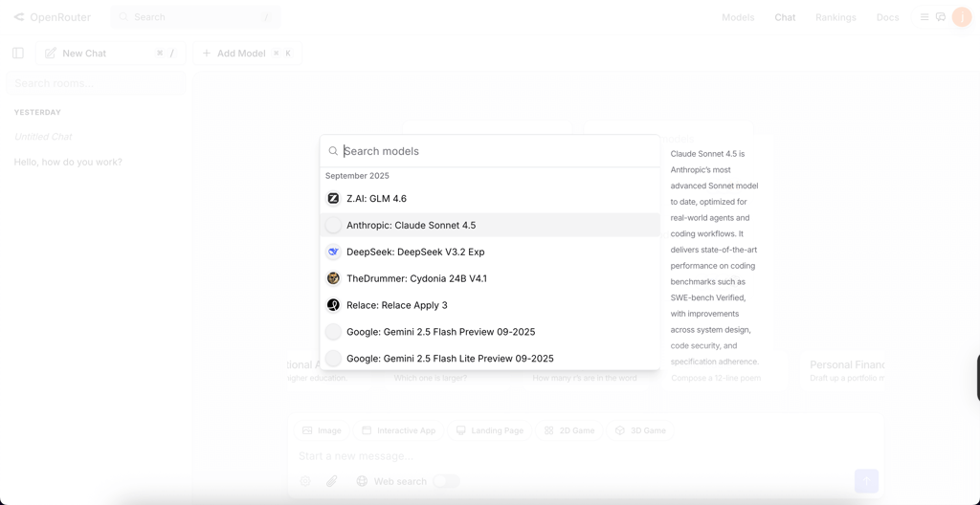Viewport: 980px width, 505px height.
Task: Click the Image chip button
Action: [x=322, y=430]
